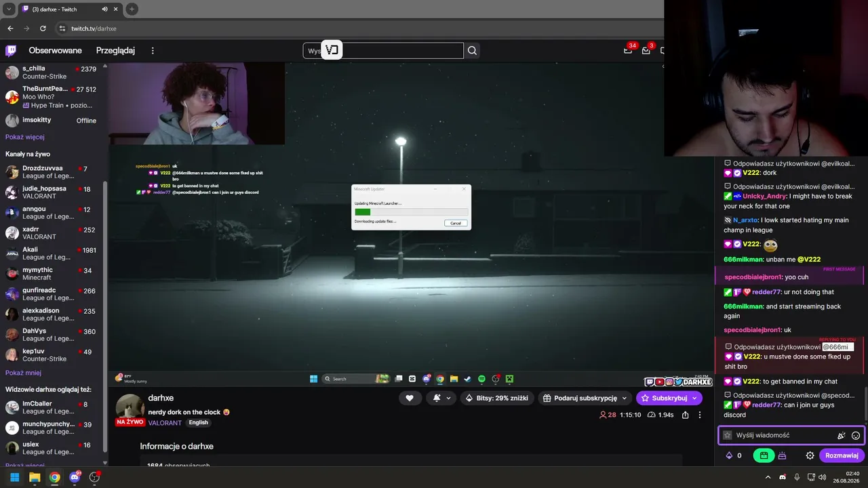Show hidden system tray icons

coord(768,477)
